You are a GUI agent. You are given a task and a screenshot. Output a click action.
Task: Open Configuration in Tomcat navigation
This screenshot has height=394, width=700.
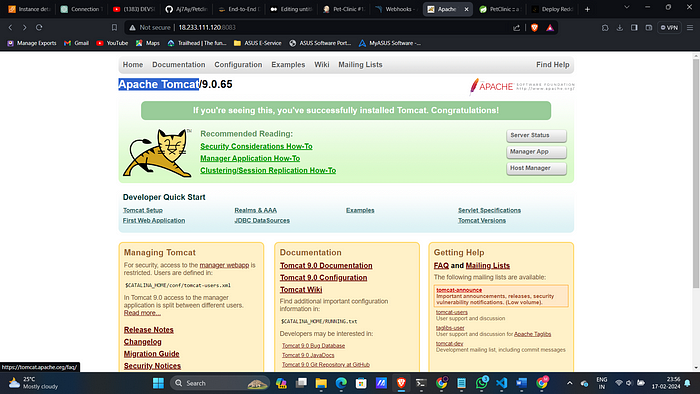[x=238, y=65]
